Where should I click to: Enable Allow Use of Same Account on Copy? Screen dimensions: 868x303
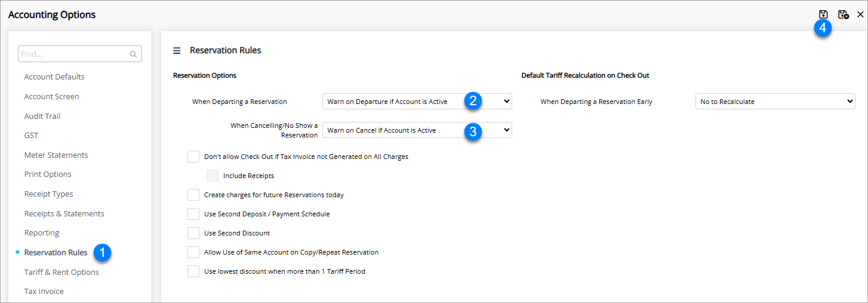coord(193,252)
